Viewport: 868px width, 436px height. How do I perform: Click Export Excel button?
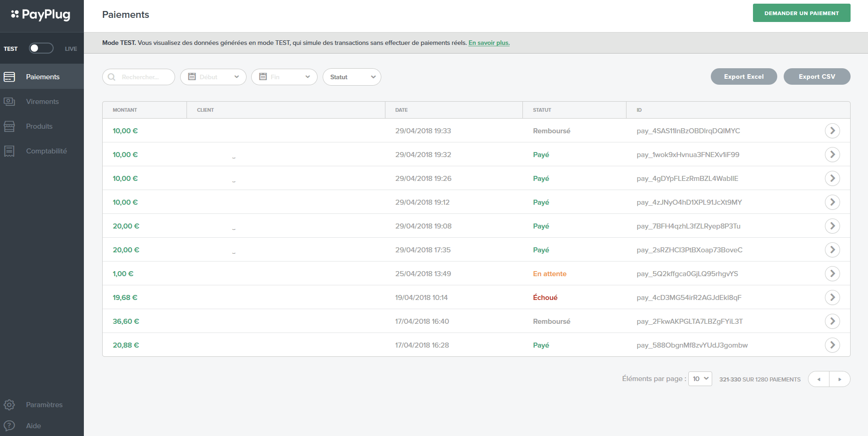point(743,77)
